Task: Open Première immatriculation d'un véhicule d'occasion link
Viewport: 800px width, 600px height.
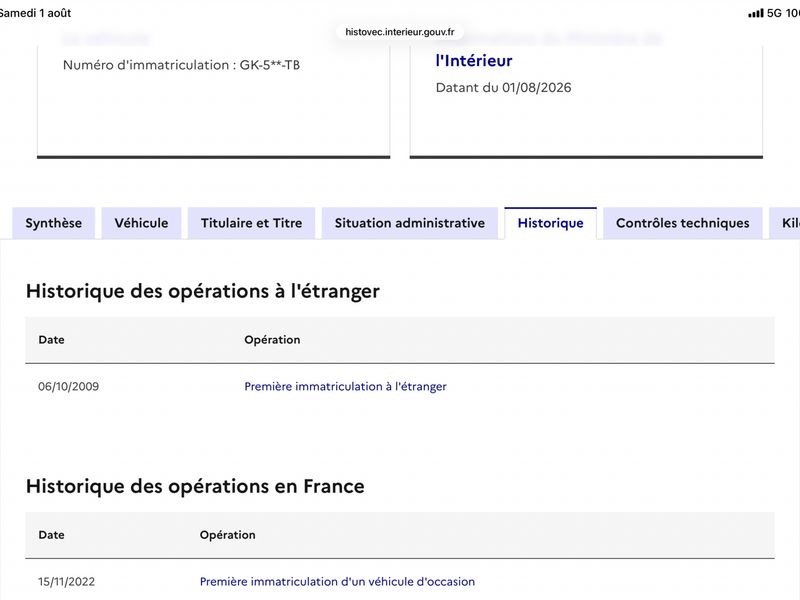Action: pyautogui.click(x=337, y=581)
